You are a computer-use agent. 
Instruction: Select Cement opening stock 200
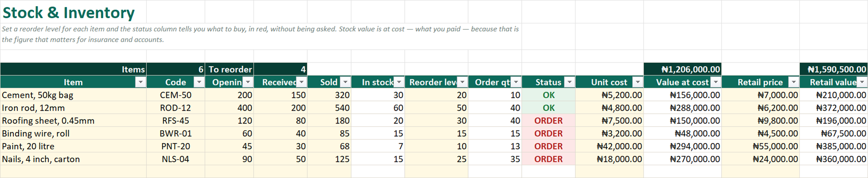tap(229, 95)
